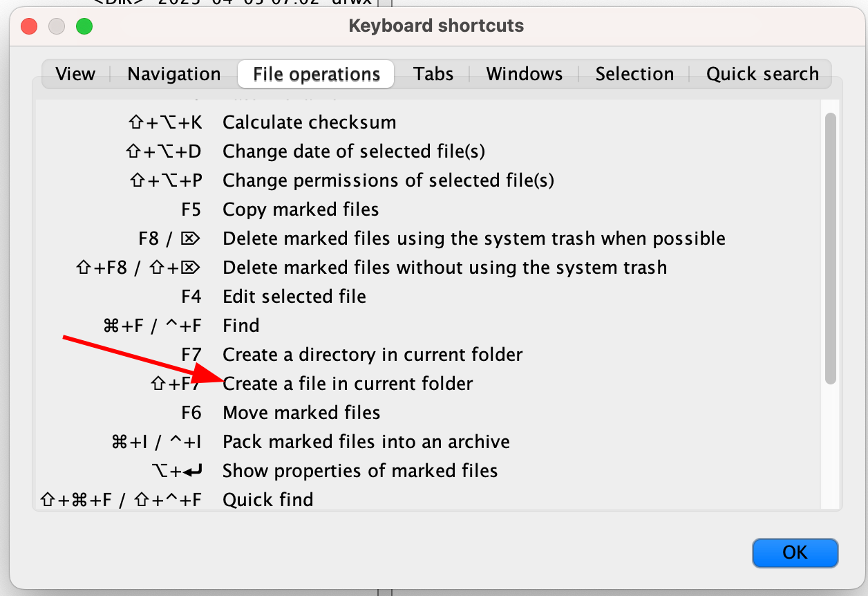This screenshot has width=868, height=596.
Task: Select the 'Calculate checksum' shortcut row
Action: tap(309, 122)
